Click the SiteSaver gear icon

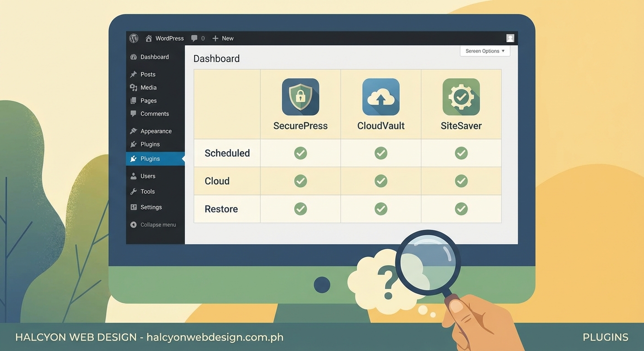[x=461, y=96]
